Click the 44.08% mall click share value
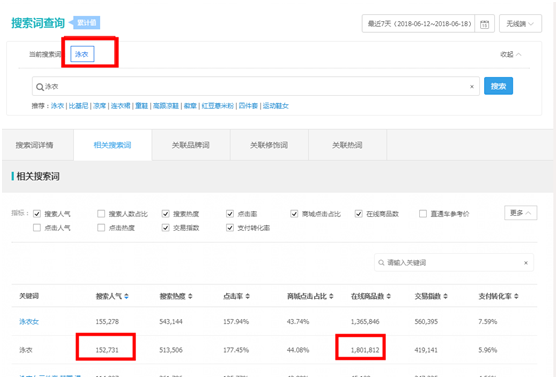Image resolution: width=558 pixels, height=379 pixels. [298, 350]
